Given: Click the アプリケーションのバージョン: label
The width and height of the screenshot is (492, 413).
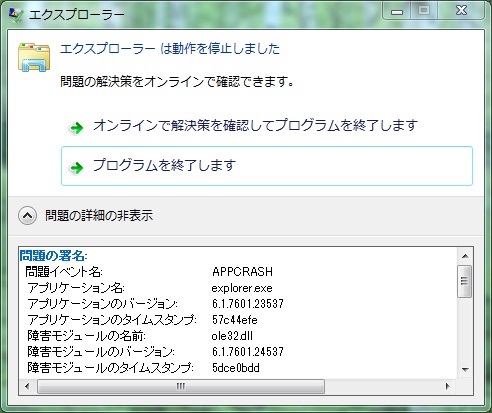Looking at the screenshot, I should (103, 304).
